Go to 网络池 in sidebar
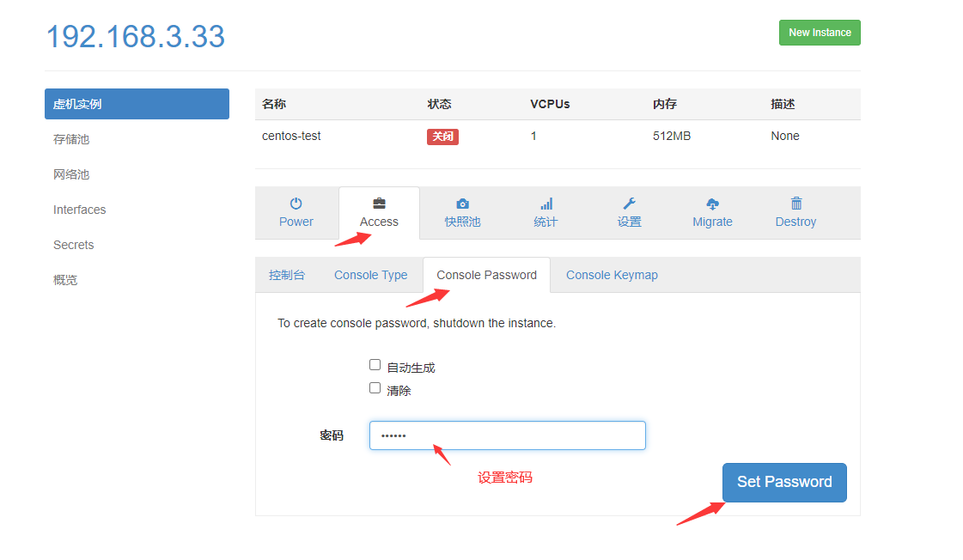The image size is (963, 560). [71, 174]
